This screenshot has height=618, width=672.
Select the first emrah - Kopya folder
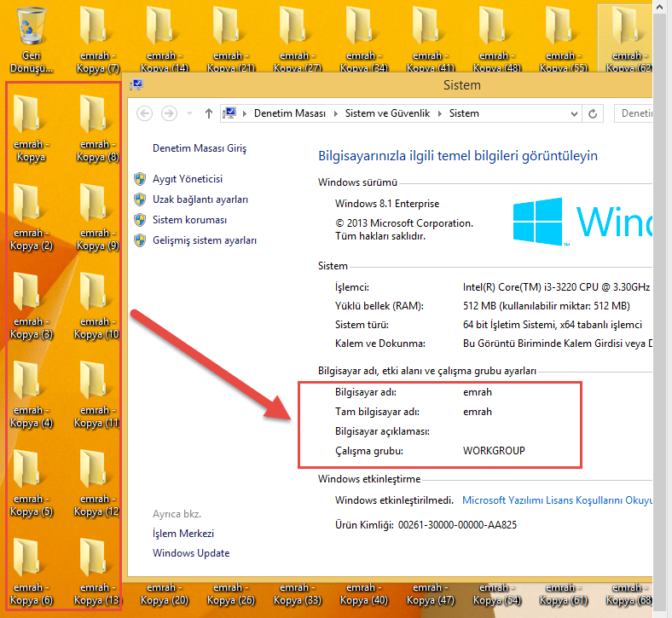(x=31, y=129)
